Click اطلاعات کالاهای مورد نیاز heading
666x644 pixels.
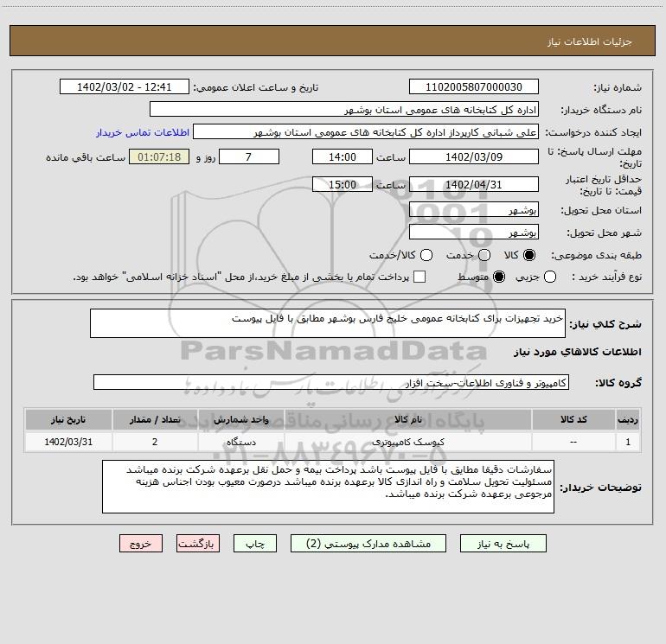[578, 352]
